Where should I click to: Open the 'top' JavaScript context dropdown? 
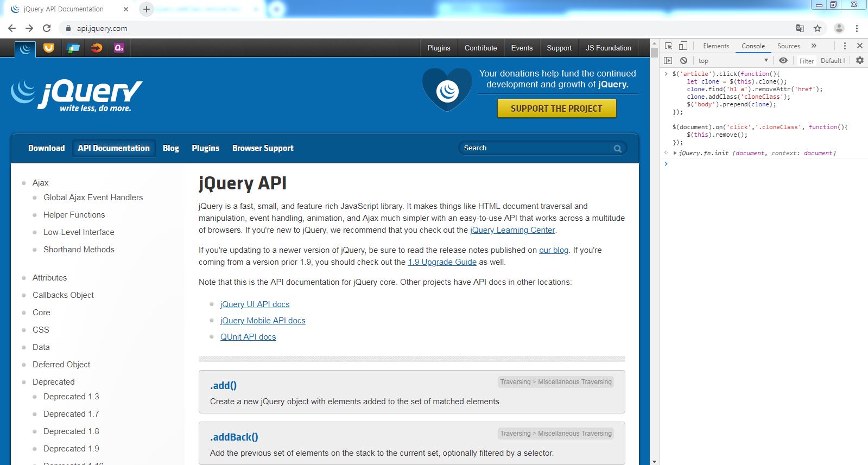click(x=732, y=61)
